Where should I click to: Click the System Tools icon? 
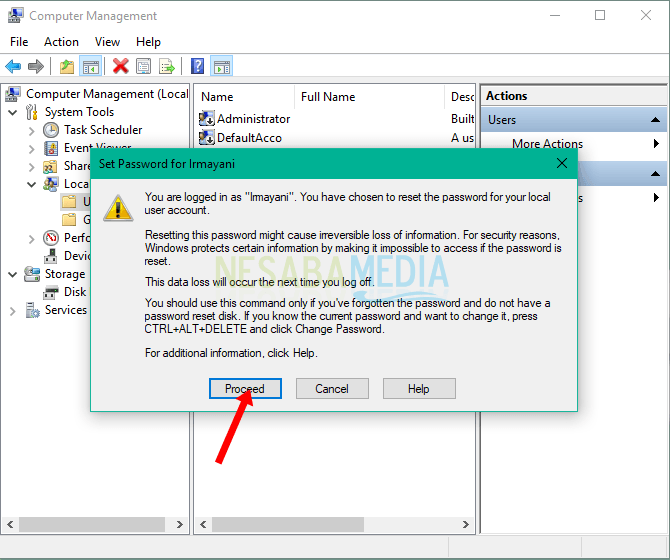(x=32, y=112)
